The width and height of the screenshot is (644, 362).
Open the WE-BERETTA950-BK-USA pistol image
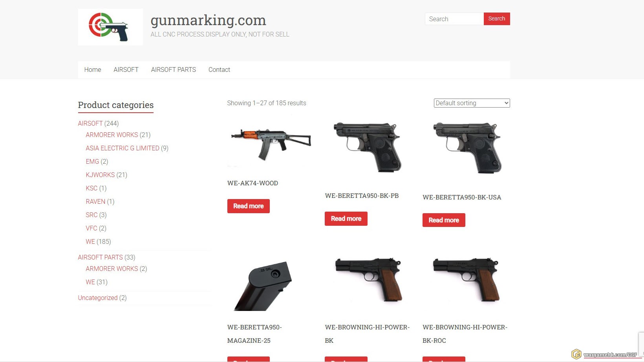tap(466, 148)
